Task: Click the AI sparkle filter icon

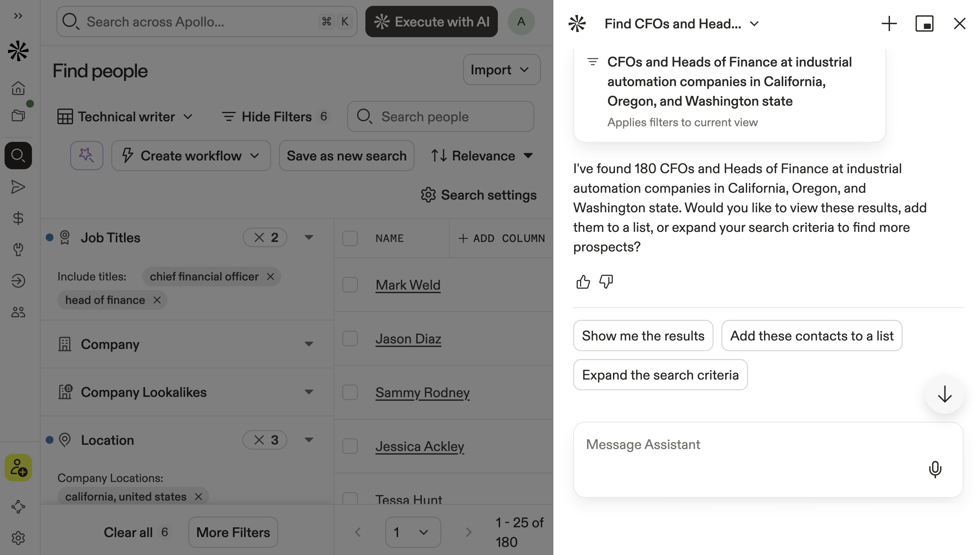Action: point(86,156)
